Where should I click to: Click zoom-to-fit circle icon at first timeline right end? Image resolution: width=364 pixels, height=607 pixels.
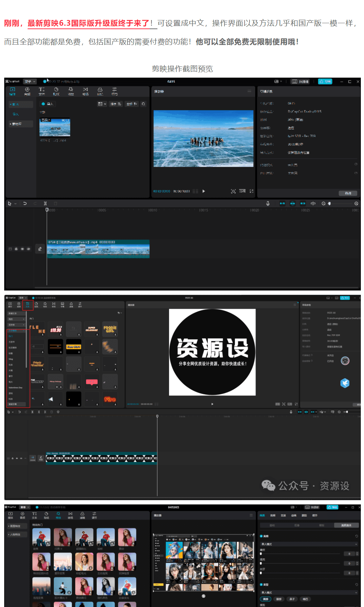(x=356, y=203)
